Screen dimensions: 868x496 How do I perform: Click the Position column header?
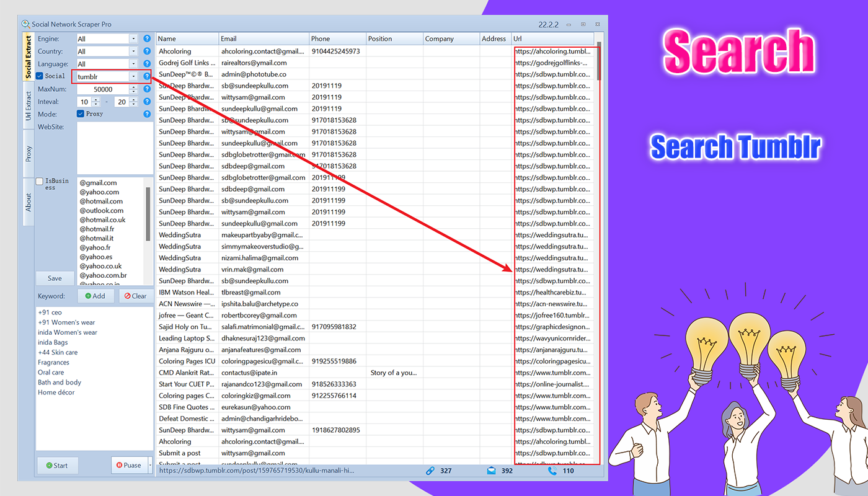click(395, 38)
